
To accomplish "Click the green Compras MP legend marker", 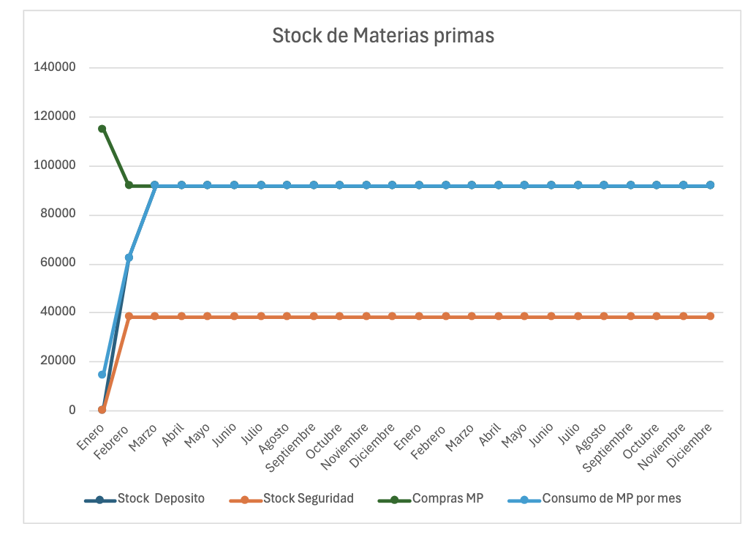I will pos(394,500).
